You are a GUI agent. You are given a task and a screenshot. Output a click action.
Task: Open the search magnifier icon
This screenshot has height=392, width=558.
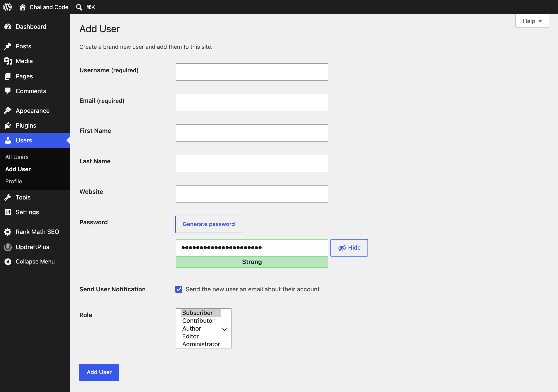79,7
